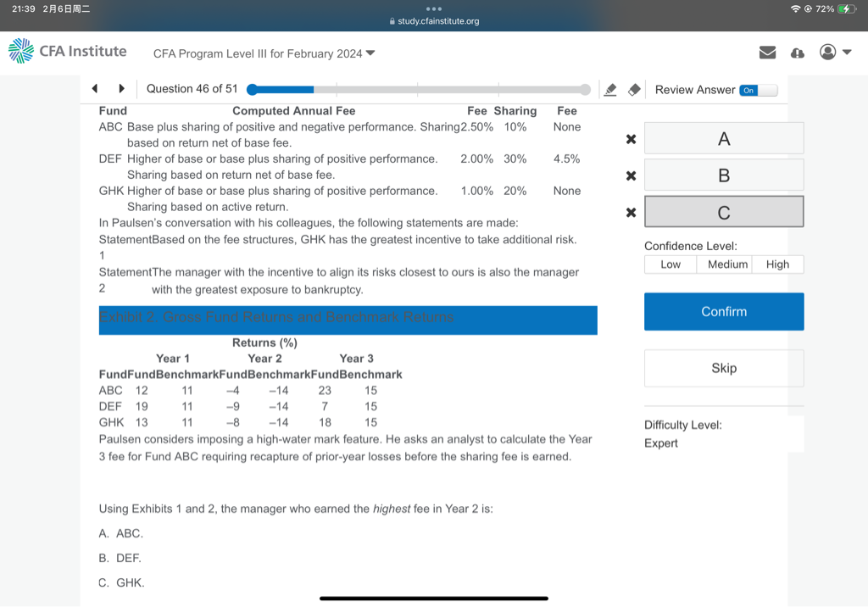Open the mail envelope icon
Viewport: 868px width, 607px height.
(767, 53)
